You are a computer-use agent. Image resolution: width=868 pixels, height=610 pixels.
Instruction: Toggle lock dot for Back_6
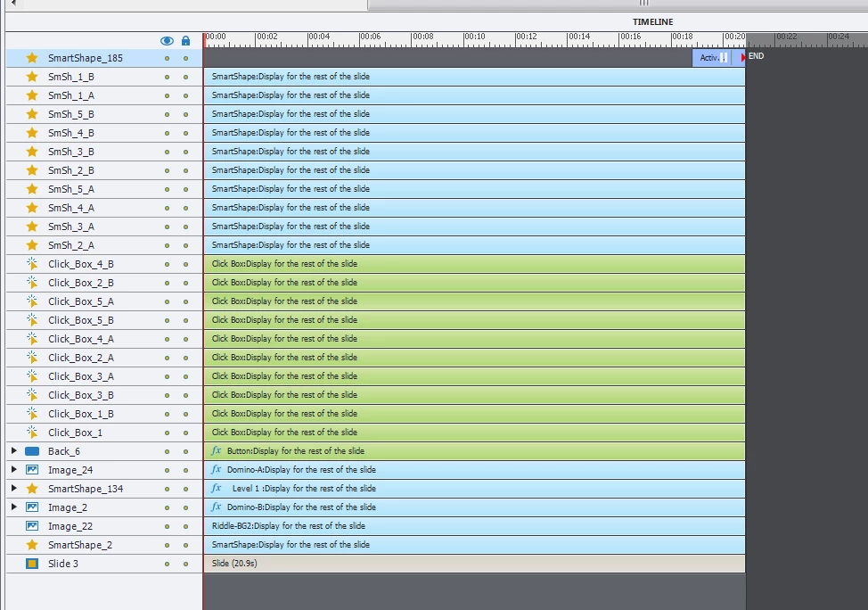pyautogui.click(x=186, y=451)
